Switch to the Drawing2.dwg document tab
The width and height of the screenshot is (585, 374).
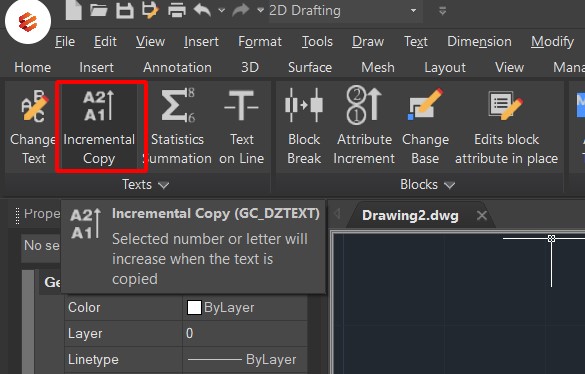click(410, 215)
